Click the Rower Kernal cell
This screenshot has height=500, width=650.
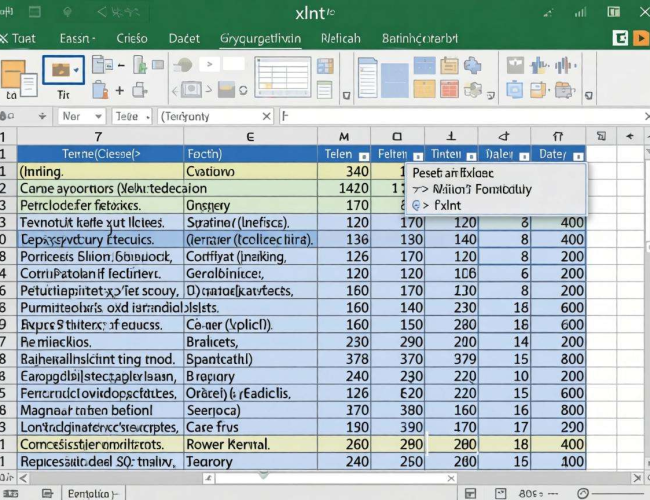click(x=250, y=444)
